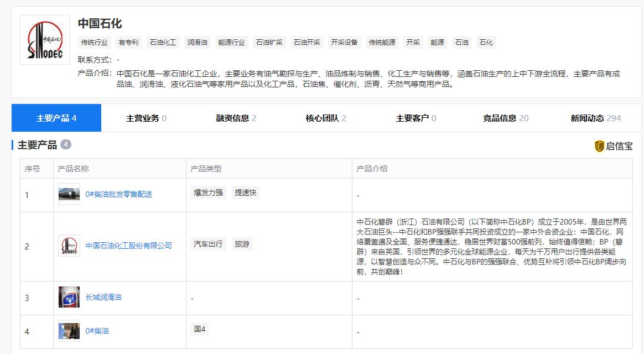Click the 石油开采 tag
Image resolution: width=644 pixels, height=354 pixels.
point(307,42)
